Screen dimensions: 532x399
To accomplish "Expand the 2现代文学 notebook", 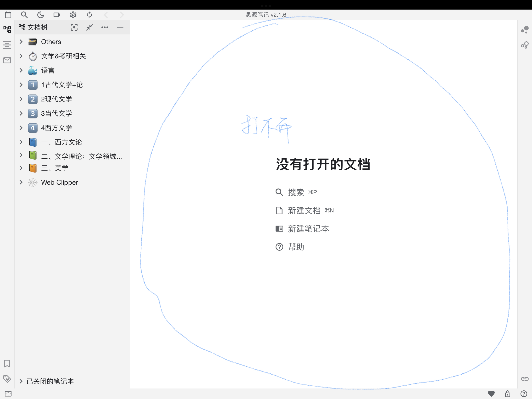I will (21, 99).
